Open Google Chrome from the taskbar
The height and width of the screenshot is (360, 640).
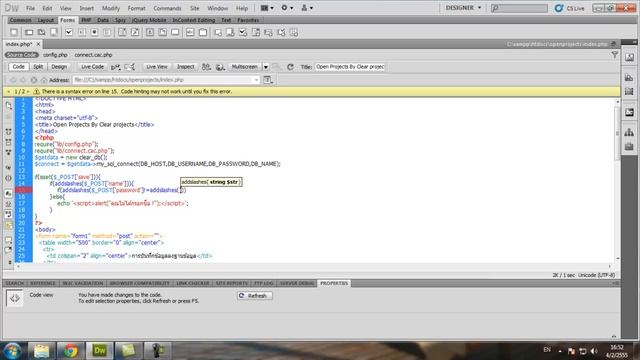pyautogui.click(x=70, y=351)
